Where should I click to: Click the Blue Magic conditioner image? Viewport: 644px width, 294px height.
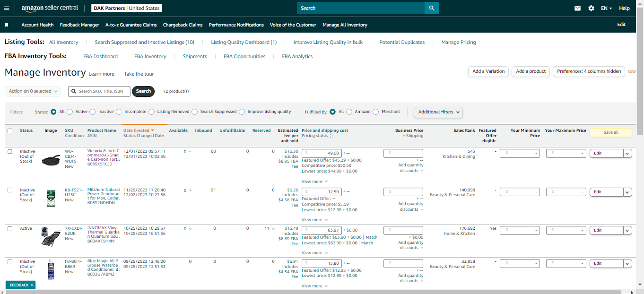click(51, 270)
